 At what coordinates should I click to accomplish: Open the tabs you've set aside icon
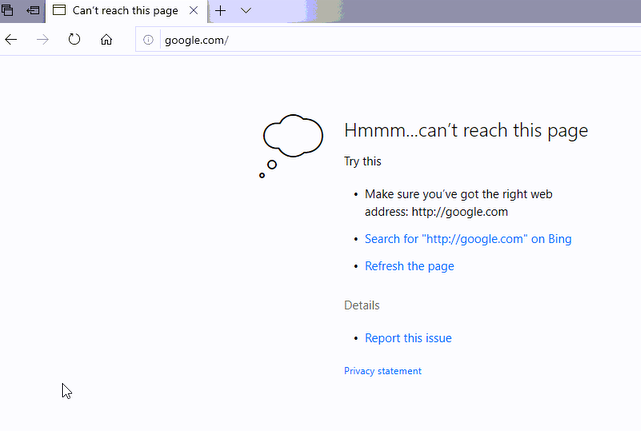pos(8,10)
